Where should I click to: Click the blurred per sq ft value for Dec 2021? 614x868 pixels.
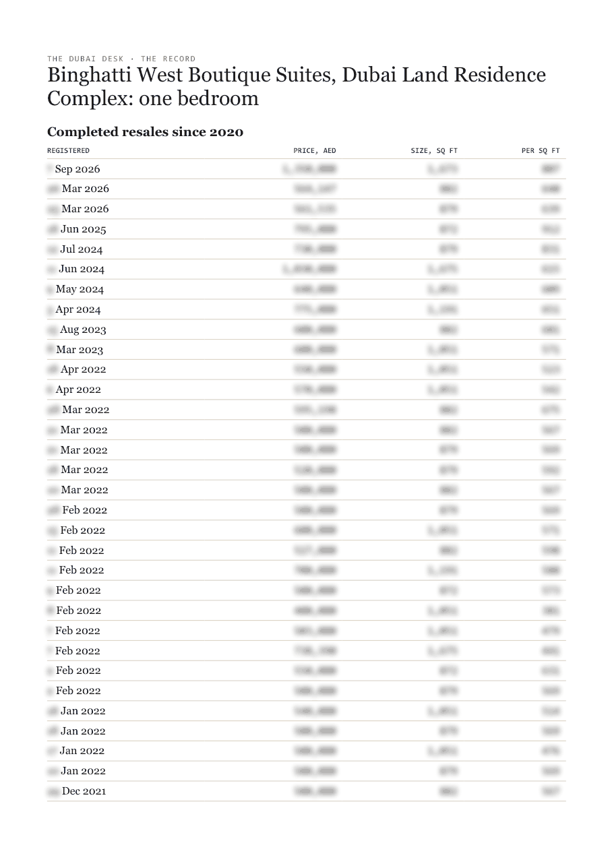[551, 791]
